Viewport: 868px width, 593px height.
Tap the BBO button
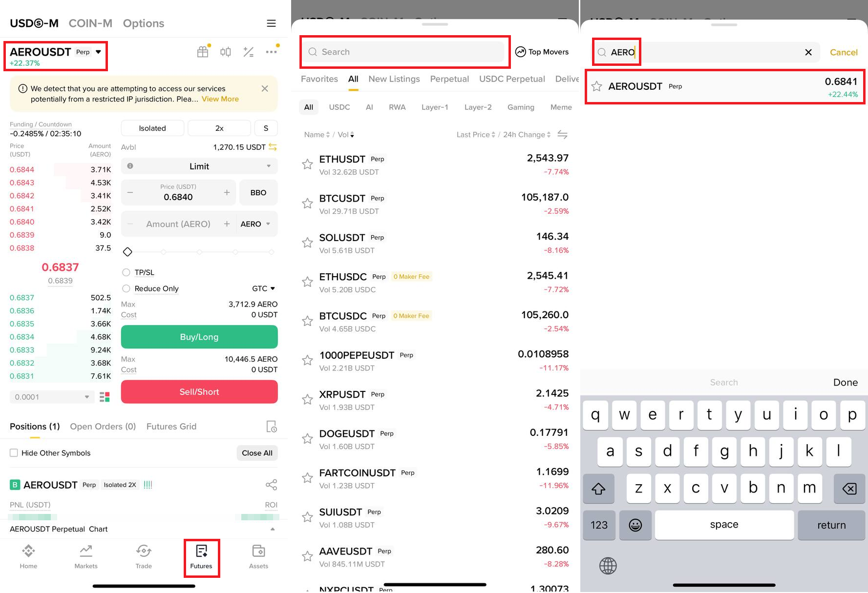[258, 193]
